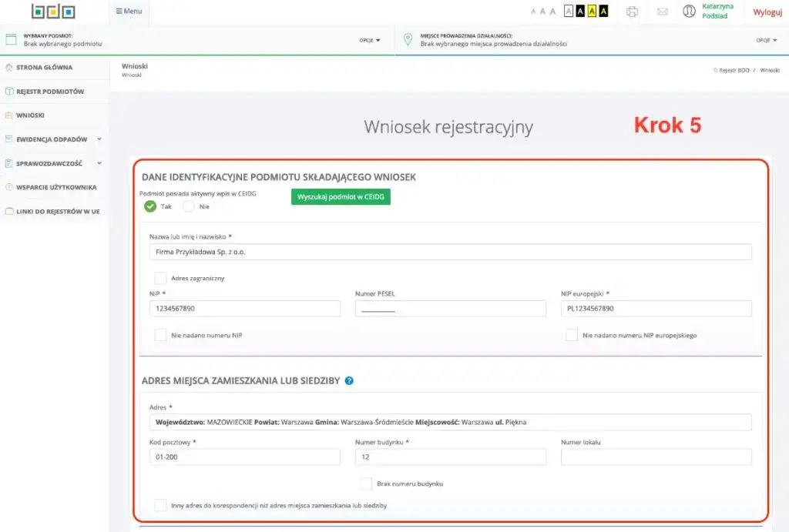
Task: Check the Adres zagraniczny checkbox
Action: click(x=160, y=278)
